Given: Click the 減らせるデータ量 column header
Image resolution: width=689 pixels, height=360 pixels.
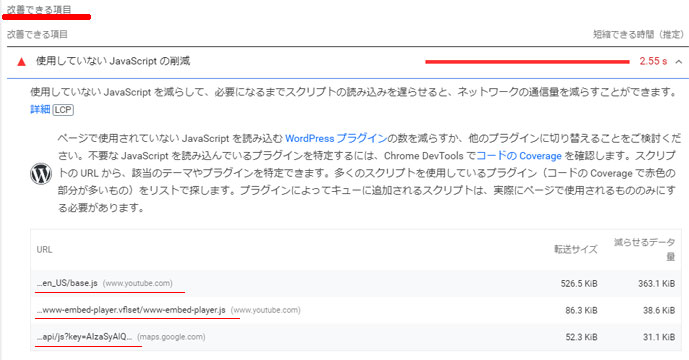Looking at the screenshot, I should pos(644,249).
